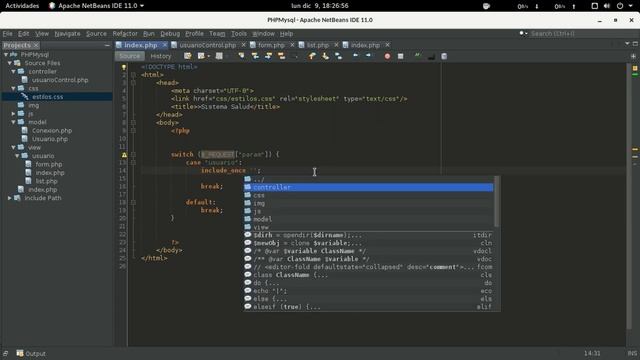This screenshot has height=360, width=640.
Task: Open the Refactor menu
Action: (125, 33)
